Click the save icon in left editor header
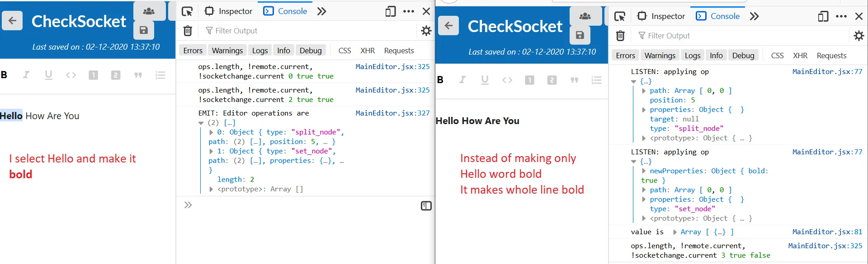The width and height of the screenshot is (868, 264). point(144,30)
